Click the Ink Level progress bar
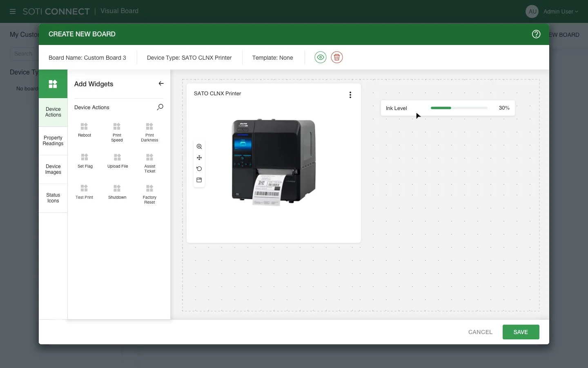Image resolution: width=588 pixels, height=368 pixels. coord(459,108)
